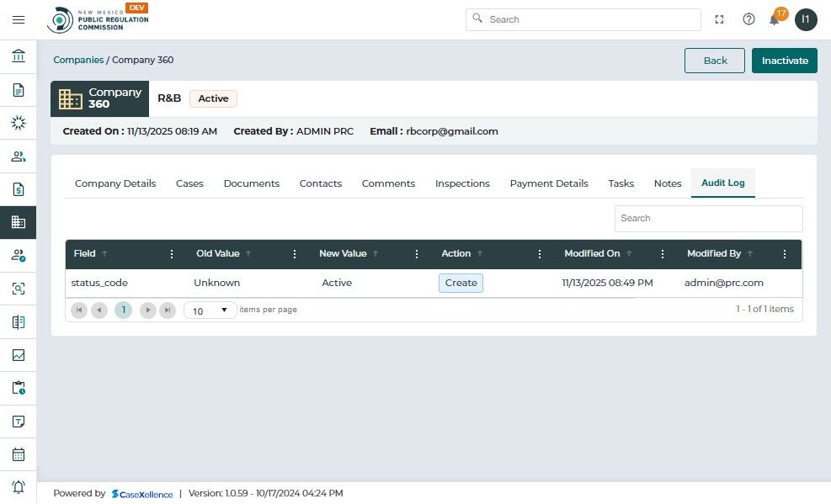
Task: Open Old Value column options menu
Action: coord(295,254)
